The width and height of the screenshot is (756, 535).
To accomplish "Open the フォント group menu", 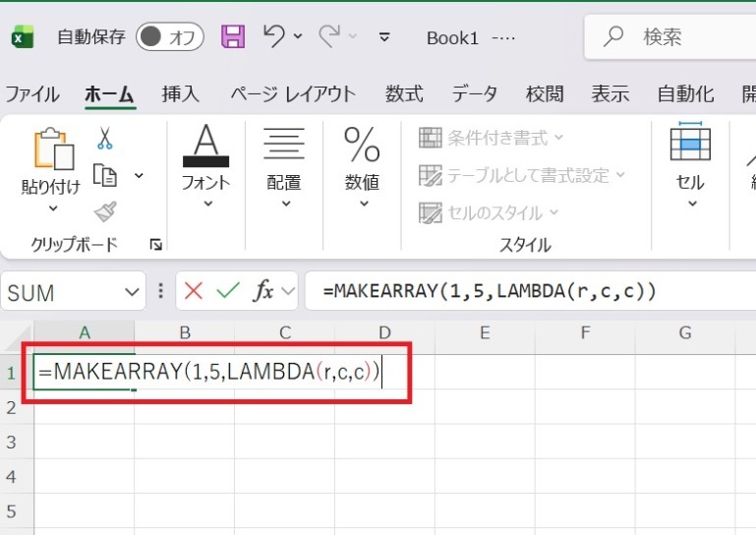I will pos(205,165).
